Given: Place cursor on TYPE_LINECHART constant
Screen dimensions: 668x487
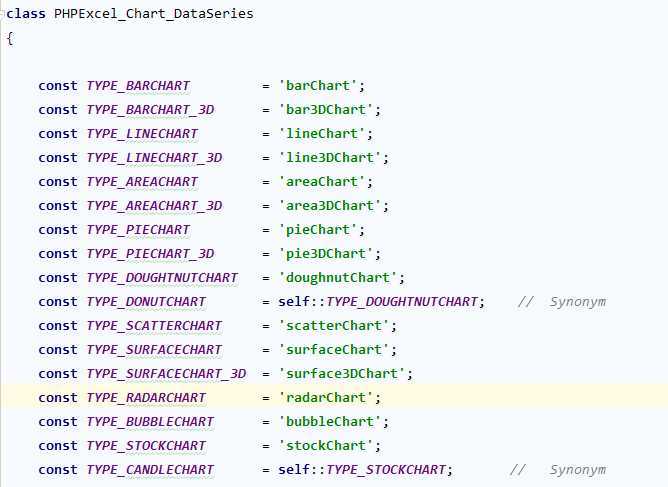Looking at the screenshot, I should [x=142, y=134].
